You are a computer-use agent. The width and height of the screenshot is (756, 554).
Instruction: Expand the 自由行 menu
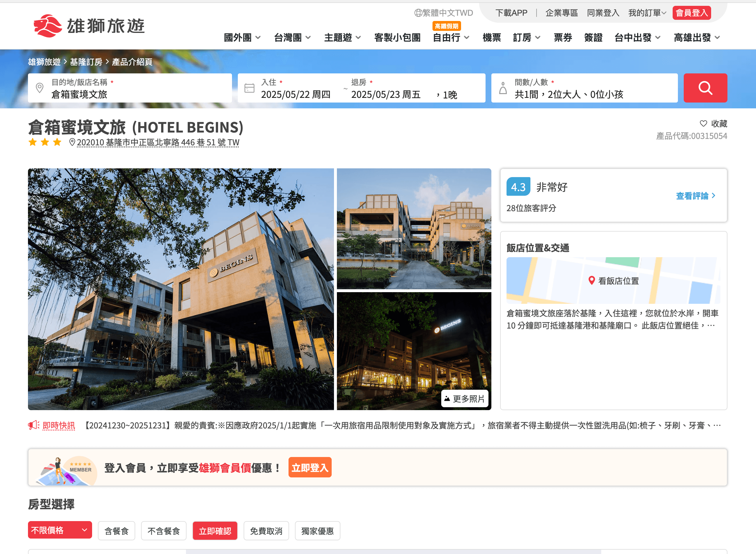click(451, 38)
